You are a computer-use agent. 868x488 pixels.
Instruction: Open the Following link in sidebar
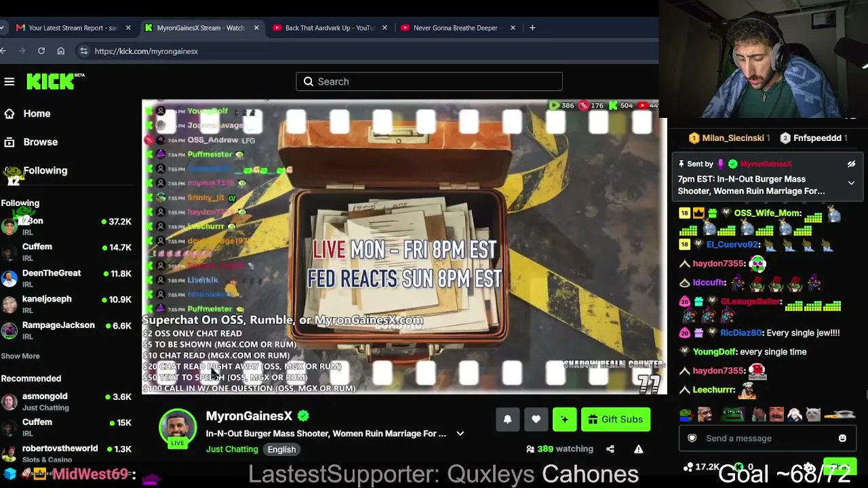(x=45, y=171)
